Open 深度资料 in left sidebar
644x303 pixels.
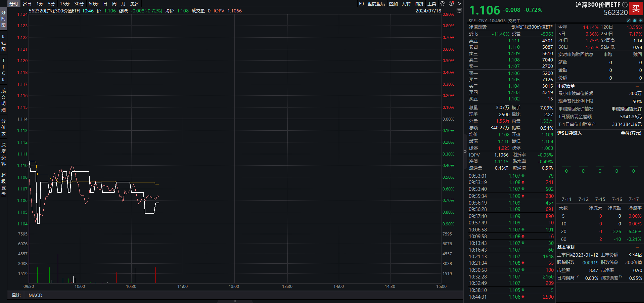[3, 154]
